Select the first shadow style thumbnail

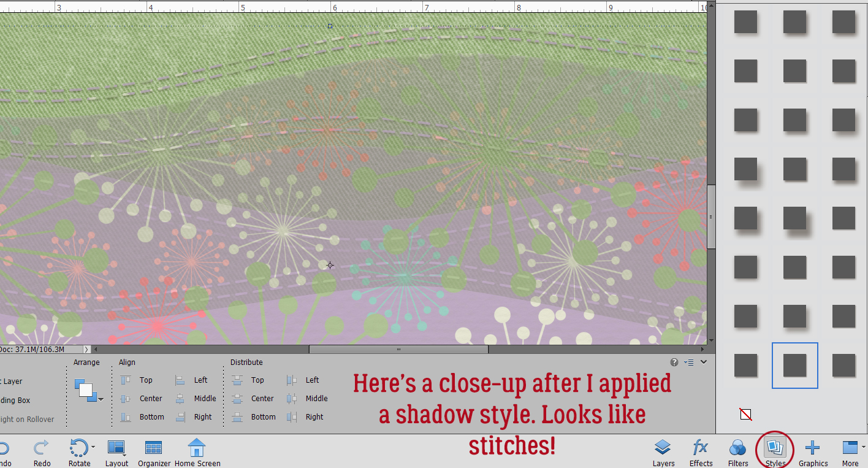(745, 22)
